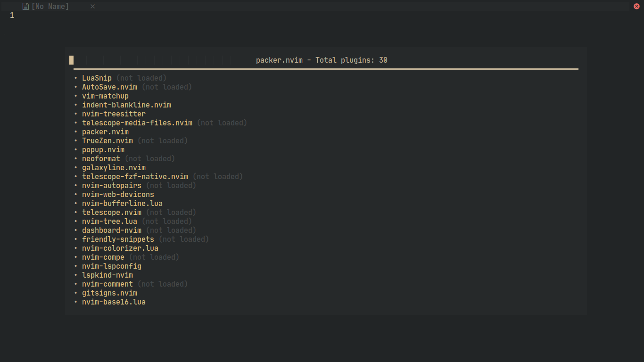Select the nvim-lspconfig plugin entry
Viewport: 644px width, 362px height.
[x=112, y=266]
